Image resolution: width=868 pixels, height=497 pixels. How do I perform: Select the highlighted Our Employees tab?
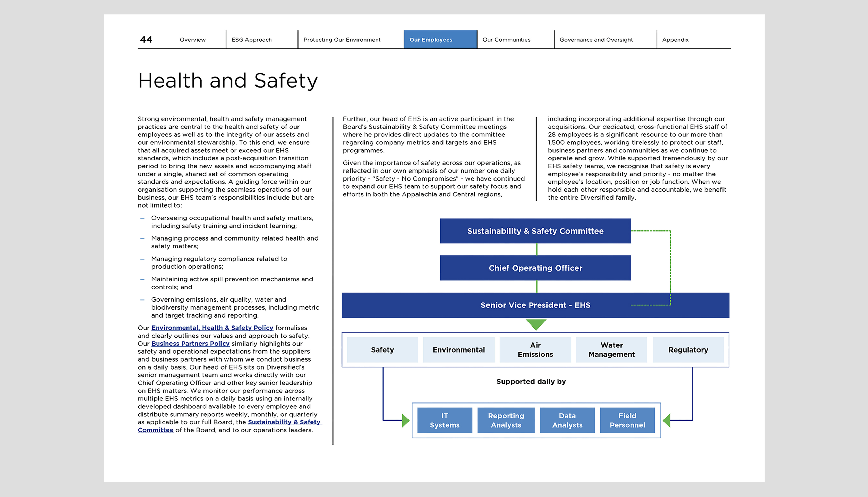(x=440, y=40)
